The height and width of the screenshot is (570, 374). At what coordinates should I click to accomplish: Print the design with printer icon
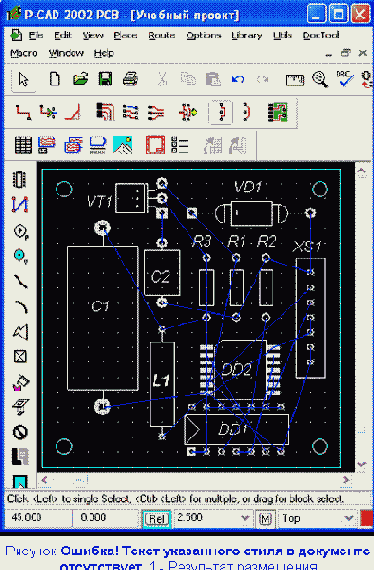(130, 79)
